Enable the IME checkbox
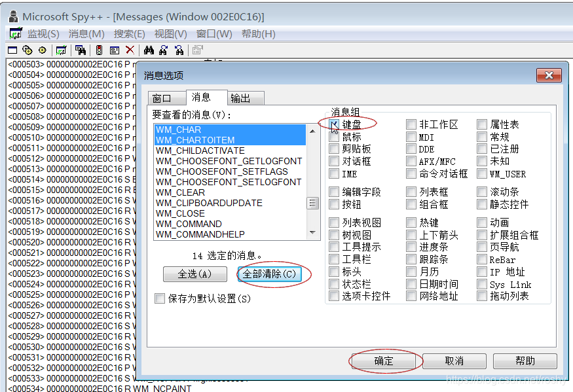The image size is (573, 392). pos(334,173)
